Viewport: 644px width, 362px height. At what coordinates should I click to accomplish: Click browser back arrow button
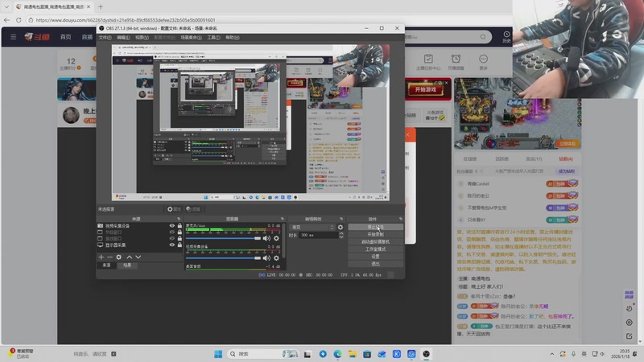(6, 19)
